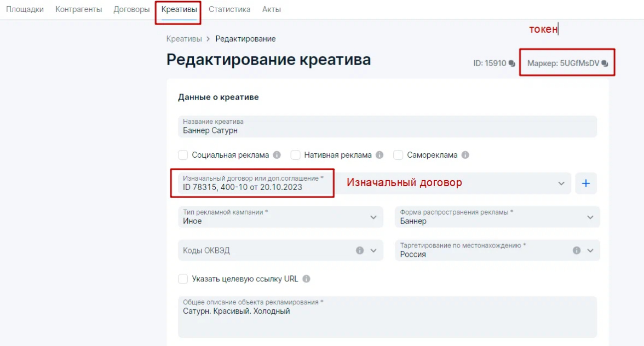Click the Редактирование breadcrumb text
This screenshot has width=644, height=346.
tap(245, 39)
